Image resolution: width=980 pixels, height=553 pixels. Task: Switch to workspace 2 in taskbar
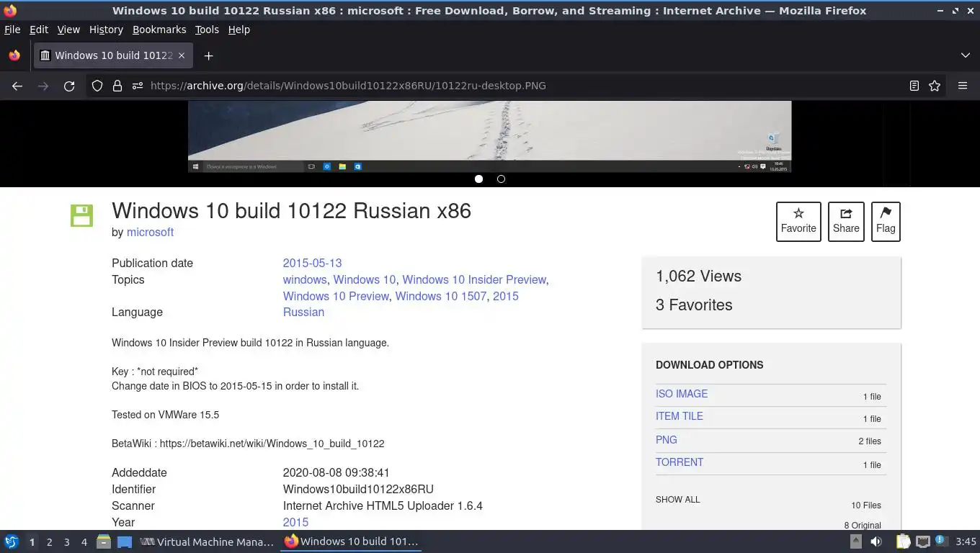click(x=49, y=542)
